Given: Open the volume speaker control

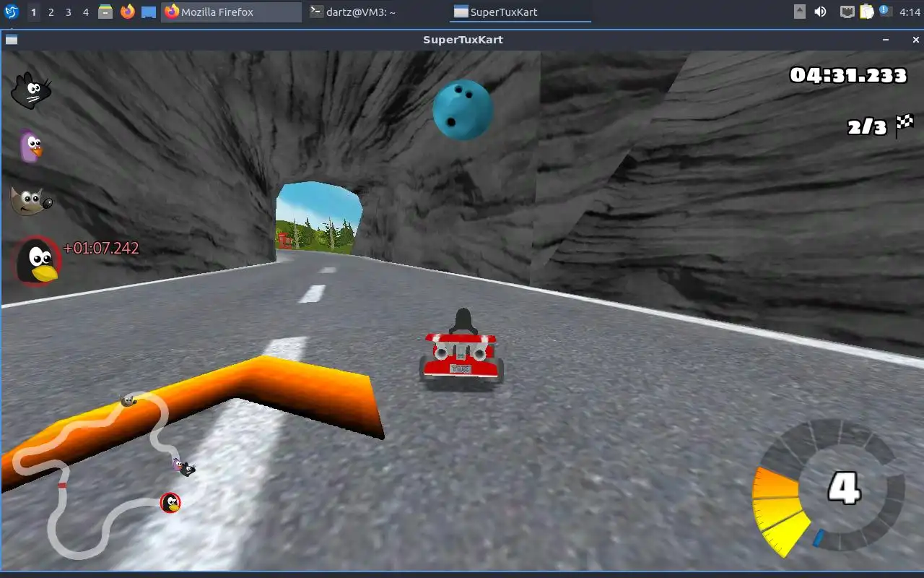Looking at the screenshot, I should pyautogui.click(x=821, y=12).
